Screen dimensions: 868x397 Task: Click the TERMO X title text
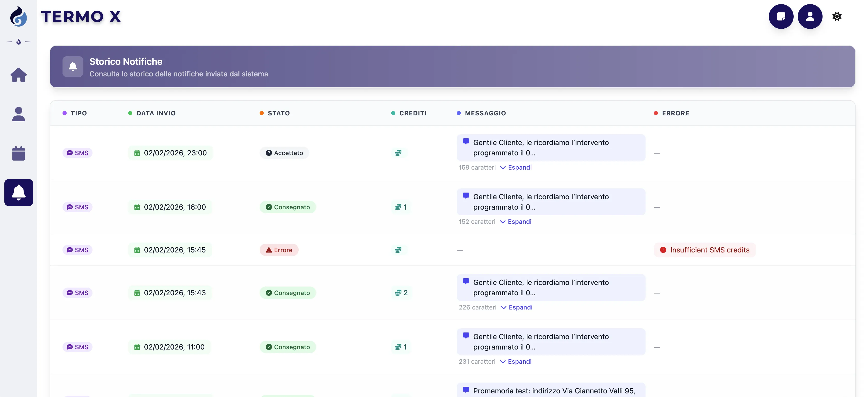pyautogui.click(x=81, y=17)
